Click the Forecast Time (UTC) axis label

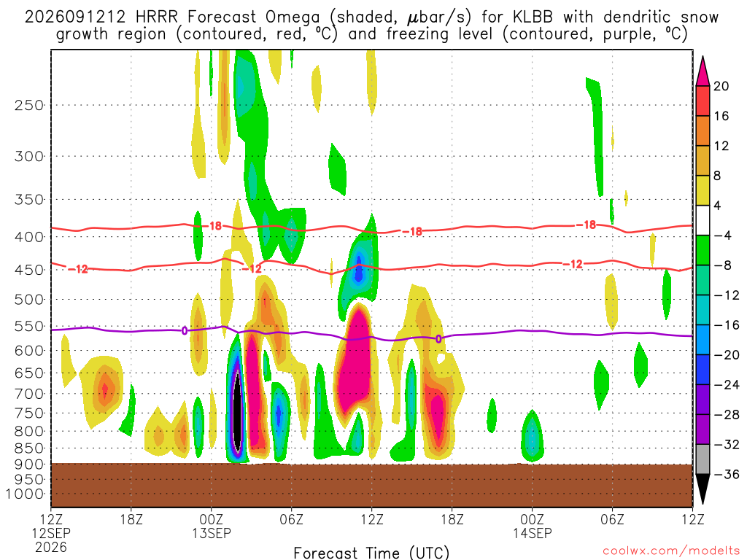click(371, 553)
